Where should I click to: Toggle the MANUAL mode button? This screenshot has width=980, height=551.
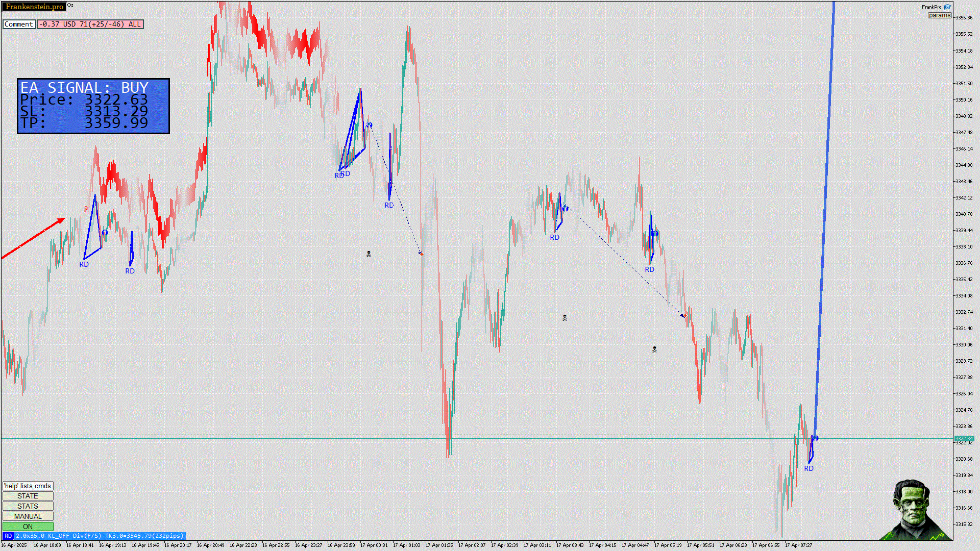[28, 516]
